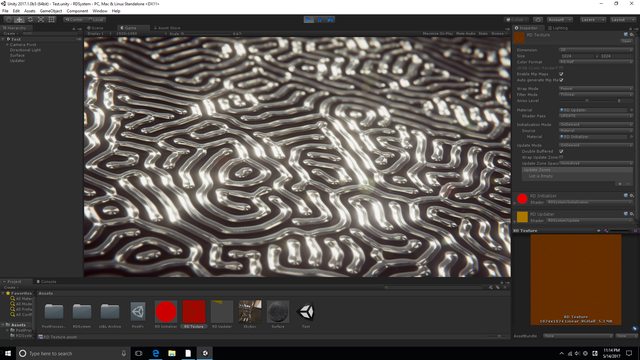The image size is (640, 360).
Task: Toggle Auto generate Mip Maps checkbox
Action: 561,80
